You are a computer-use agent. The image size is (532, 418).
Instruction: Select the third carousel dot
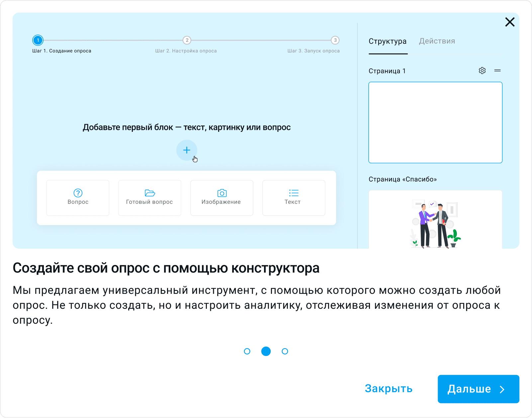tap(285, 351)
